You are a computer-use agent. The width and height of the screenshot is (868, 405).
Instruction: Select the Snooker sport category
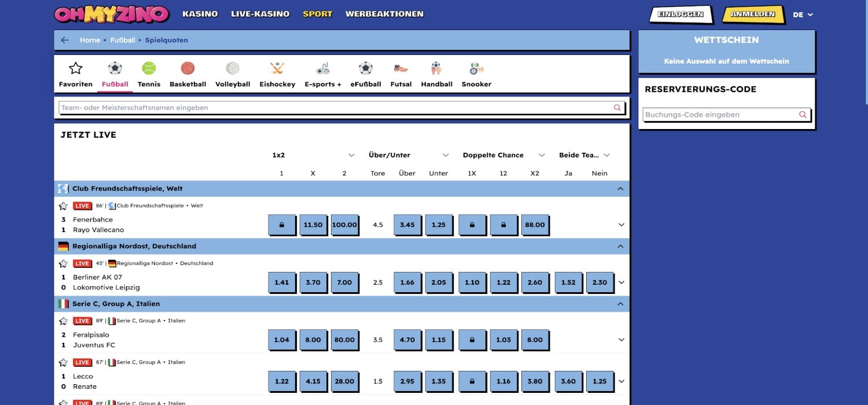(x=476, y=75)
